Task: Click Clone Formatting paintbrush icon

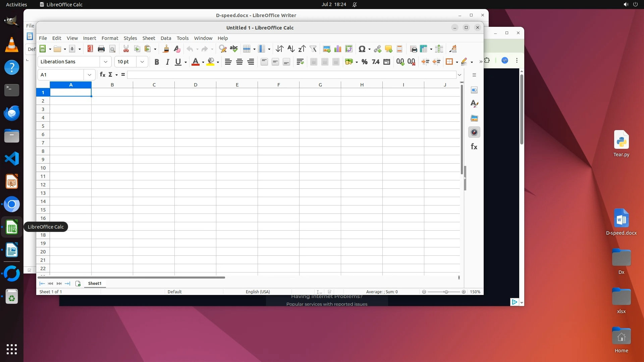Action: click(x=165, y=49)
